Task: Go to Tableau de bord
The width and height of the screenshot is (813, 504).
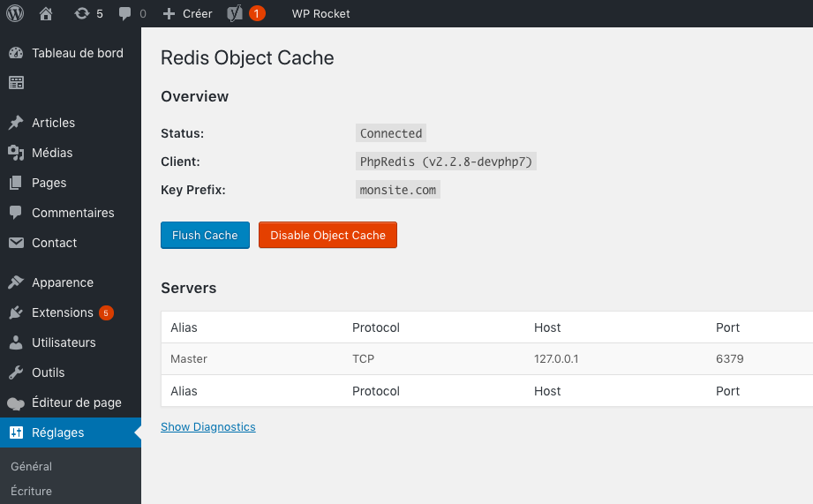Action: point(78,53)
